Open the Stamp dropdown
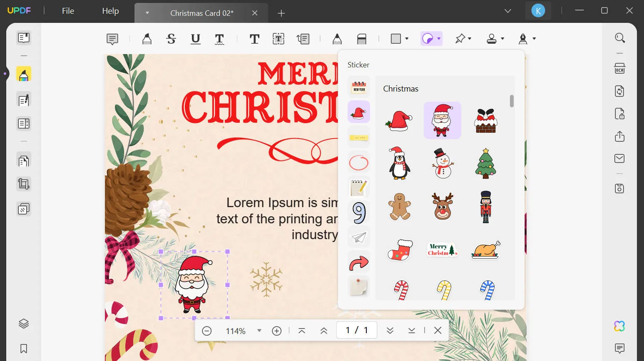The image size is (644, 361). (x=495, y=39)
